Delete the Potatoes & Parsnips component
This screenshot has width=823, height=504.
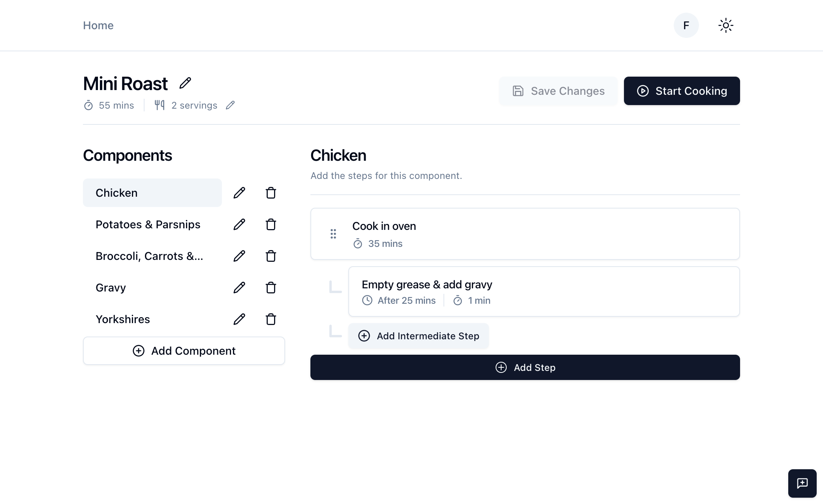tap(271, 224)
